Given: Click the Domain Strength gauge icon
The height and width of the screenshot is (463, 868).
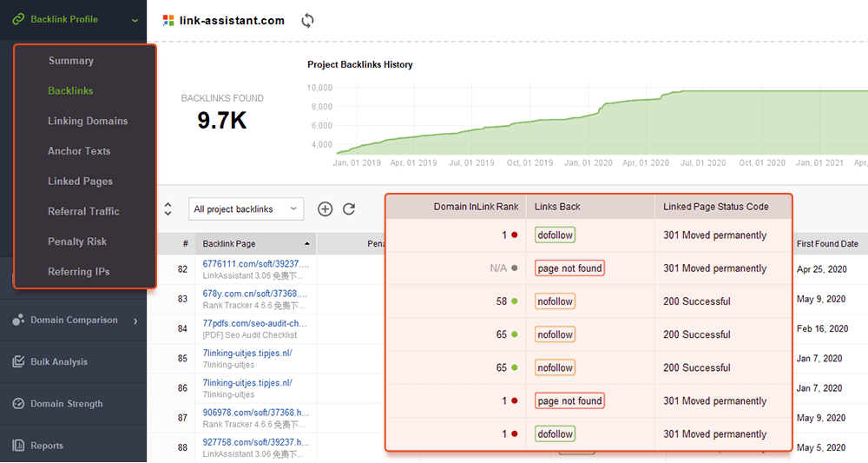Looking at the screenshot, I should pos(18,404).
